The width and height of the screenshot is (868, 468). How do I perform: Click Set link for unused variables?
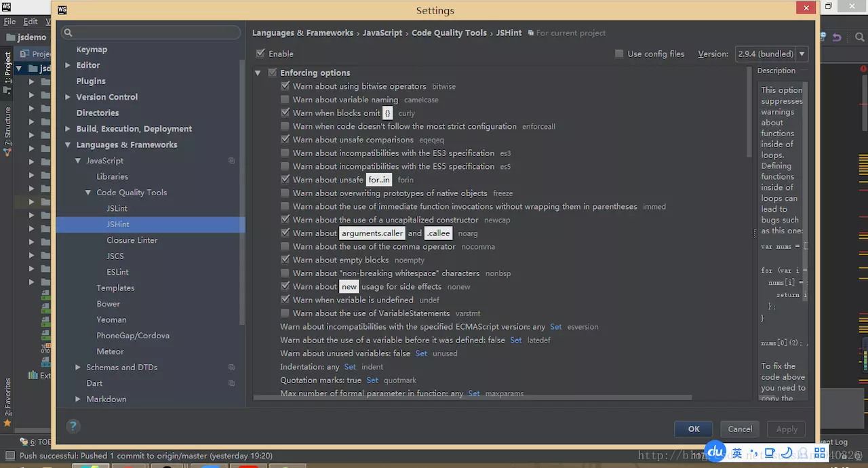pos(421,353)
